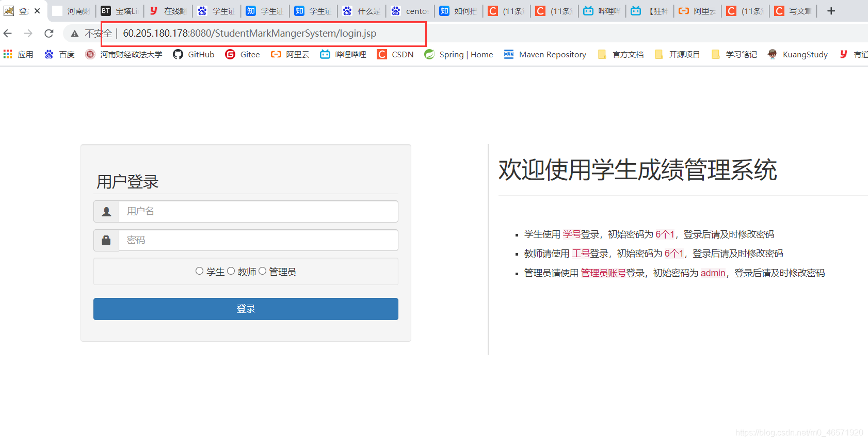Click the lock icon beside 密码 field
Image resolution: width=868 pixels, height=442 pixels.
coord(106,241)
